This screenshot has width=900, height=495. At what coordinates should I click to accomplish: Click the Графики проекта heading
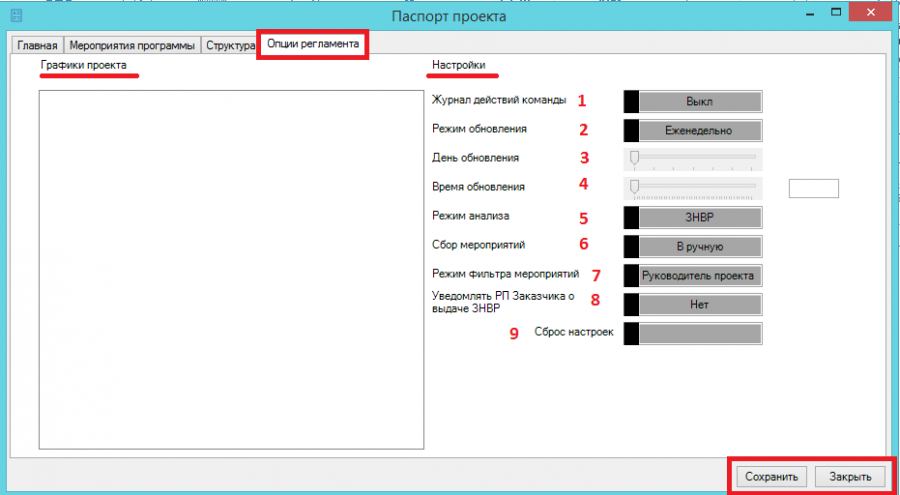pyautogui.click(x=83, y=65)
